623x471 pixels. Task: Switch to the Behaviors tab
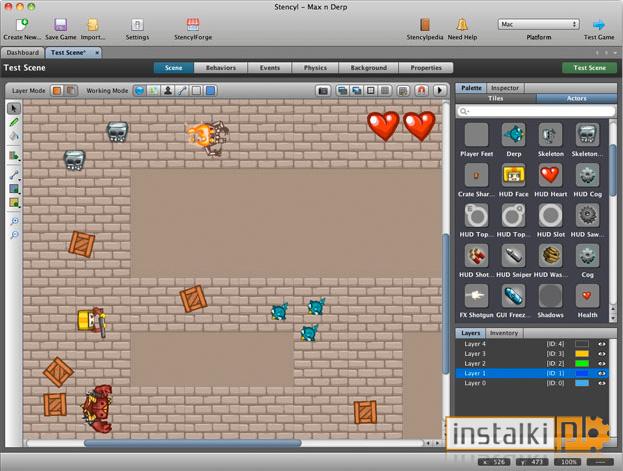pos(221,68)
